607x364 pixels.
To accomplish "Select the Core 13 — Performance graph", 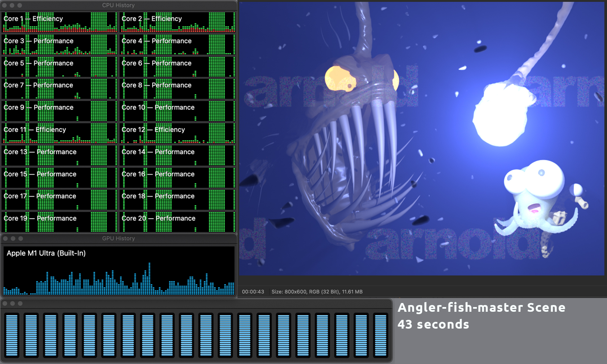I will pos(60,155).
